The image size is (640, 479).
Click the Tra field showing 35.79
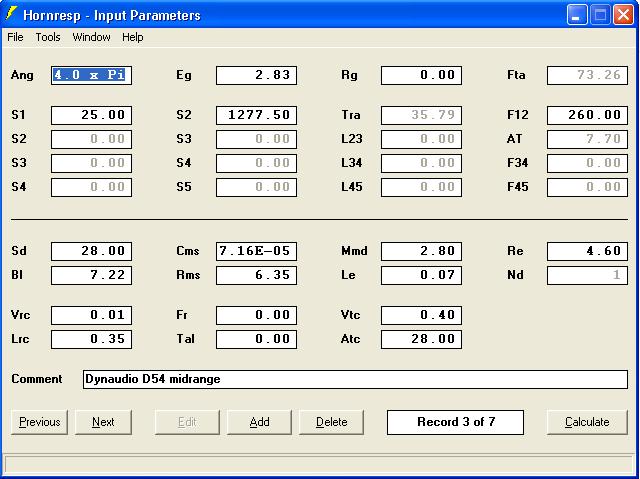pos(421,115)
